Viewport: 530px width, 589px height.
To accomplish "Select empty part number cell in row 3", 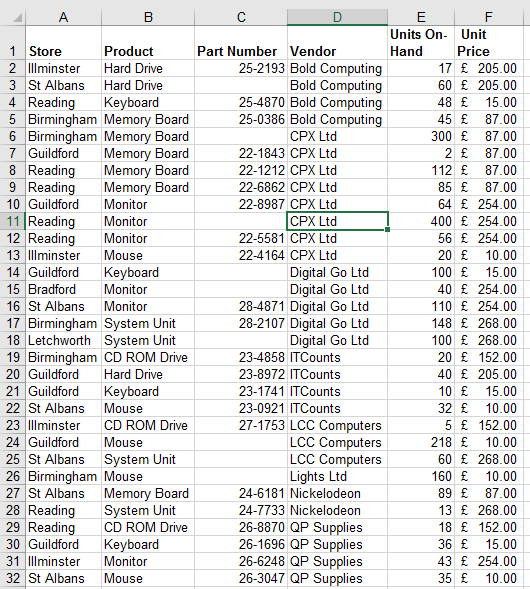I will point(241,85).
